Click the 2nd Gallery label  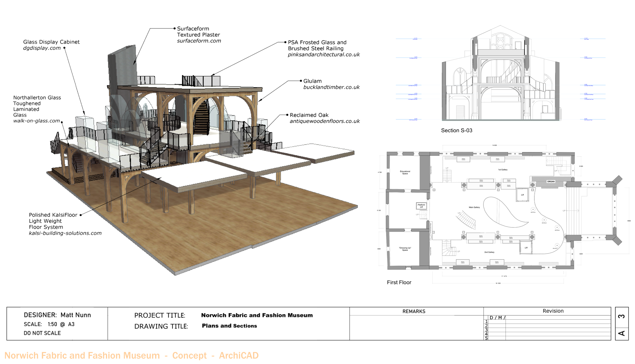pyautogui.click(x=489, y=252)
